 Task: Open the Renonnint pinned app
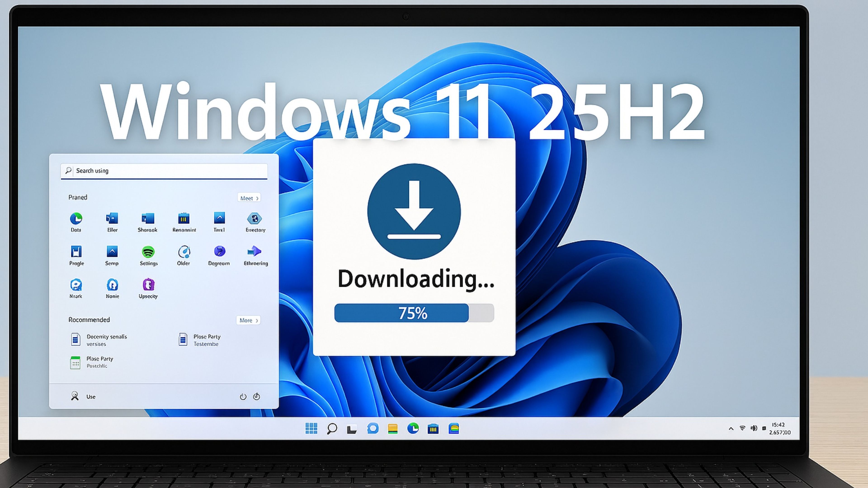tap(184, 218)
